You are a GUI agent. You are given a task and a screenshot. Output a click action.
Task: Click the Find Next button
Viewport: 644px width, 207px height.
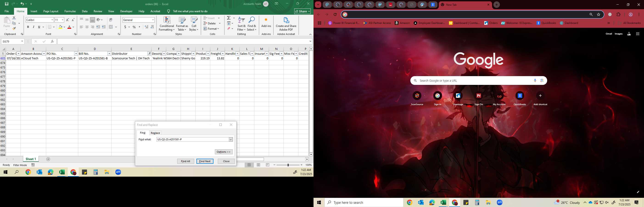click(x=205, y=161)
